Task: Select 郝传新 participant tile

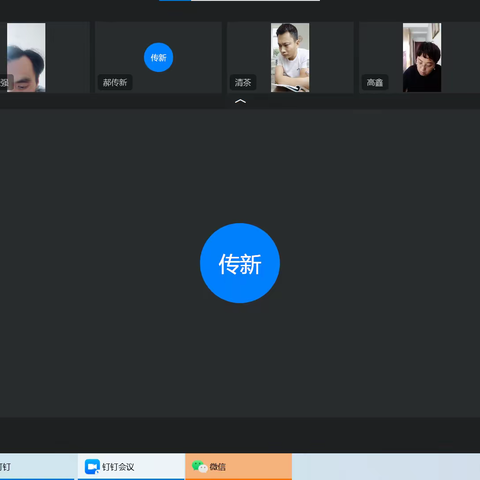Action: click(158, 57)
